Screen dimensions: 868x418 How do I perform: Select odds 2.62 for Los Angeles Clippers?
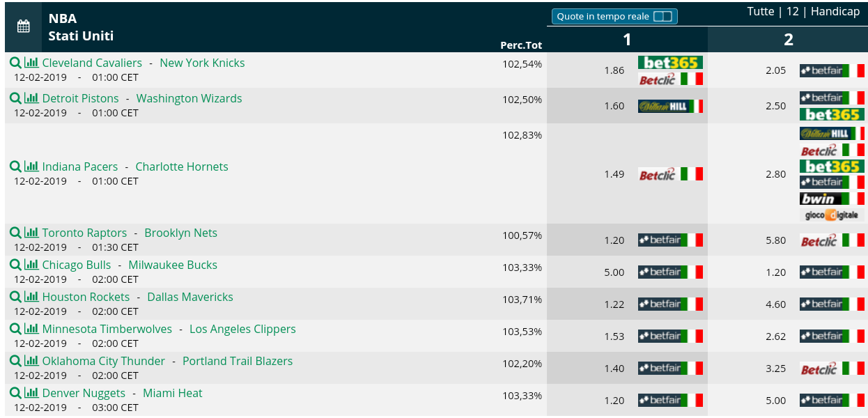pos(775,336)
